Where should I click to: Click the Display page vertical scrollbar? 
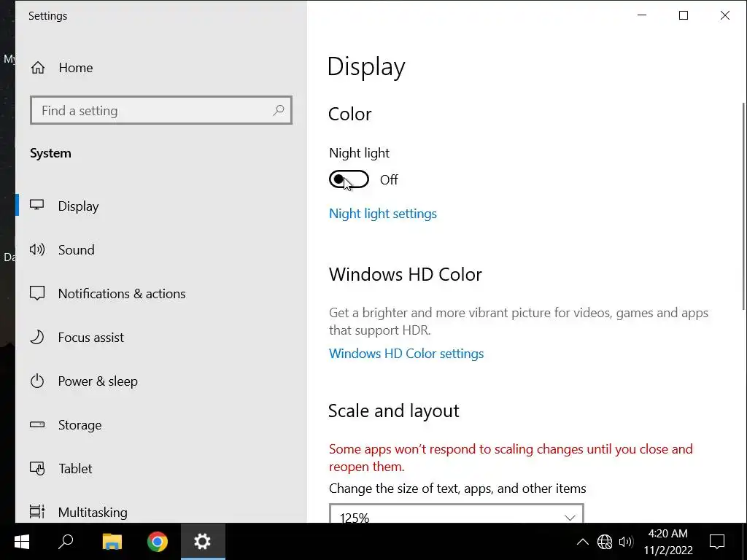(x=743, y=206)
